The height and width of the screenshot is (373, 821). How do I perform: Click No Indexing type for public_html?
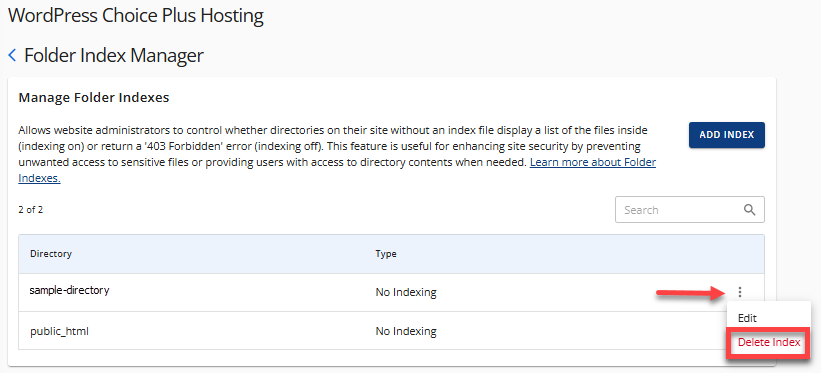tap(406, 331)
